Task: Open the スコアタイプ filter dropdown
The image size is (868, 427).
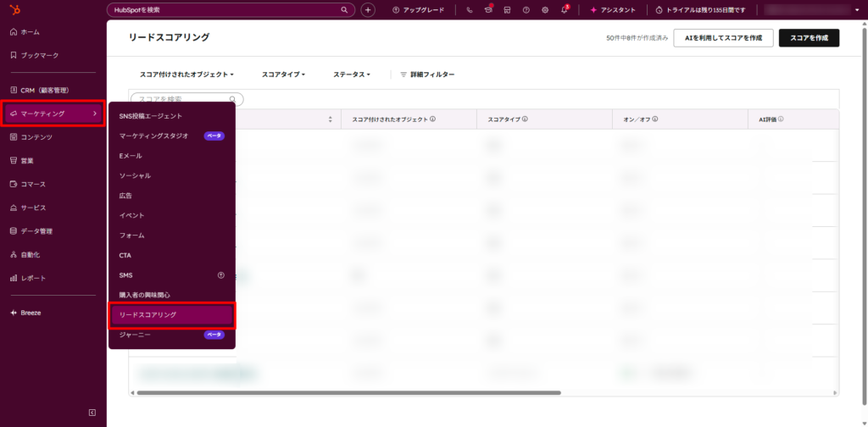Action: (x=283, y=74)
